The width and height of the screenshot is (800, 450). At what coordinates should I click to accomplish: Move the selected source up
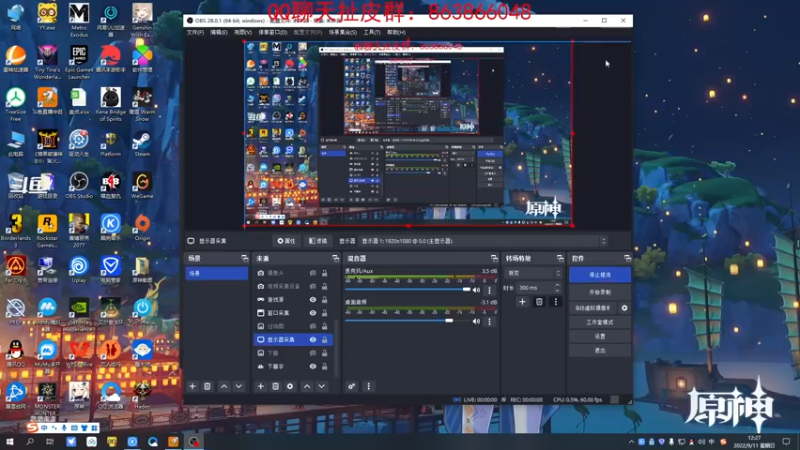tap(307, 387)
